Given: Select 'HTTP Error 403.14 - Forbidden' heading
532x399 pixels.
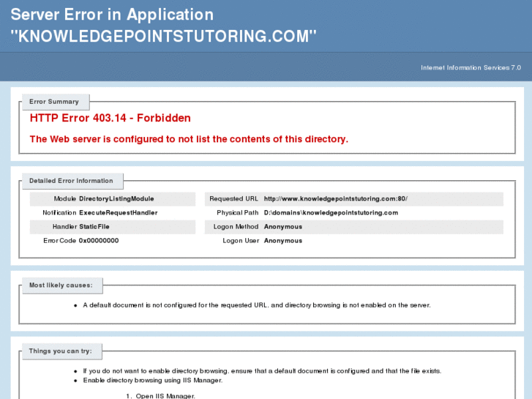Looking at the screenshot, I should pyautogui.click(x=110, y=118).
